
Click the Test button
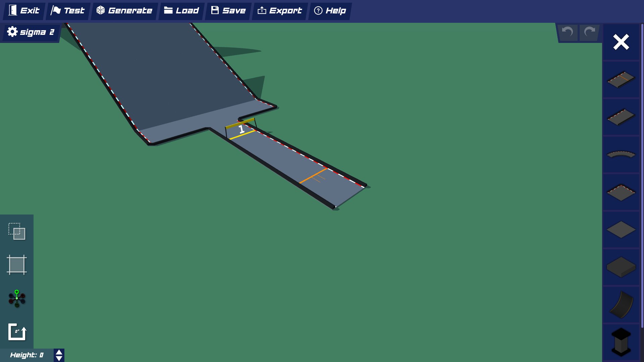click(68, 11)
